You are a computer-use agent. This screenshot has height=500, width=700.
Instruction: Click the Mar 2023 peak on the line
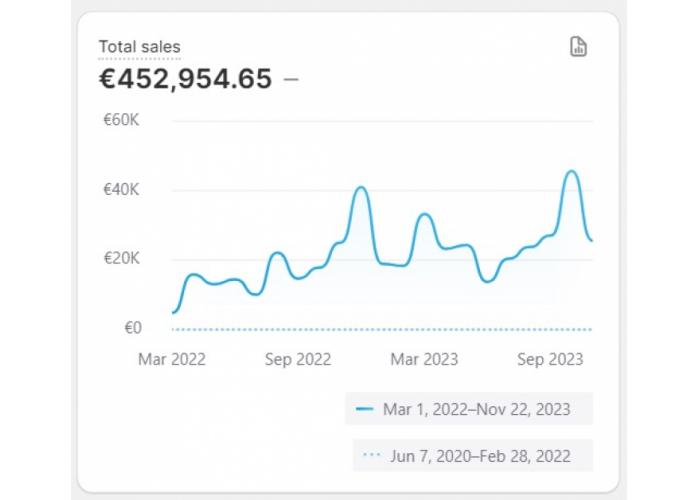[x=425, y=215]
